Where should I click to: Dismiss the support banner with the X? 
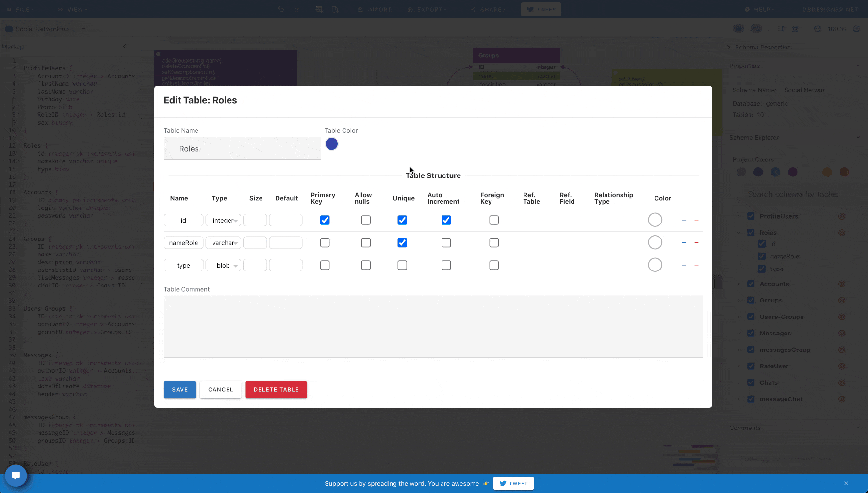tap(846, 483)
